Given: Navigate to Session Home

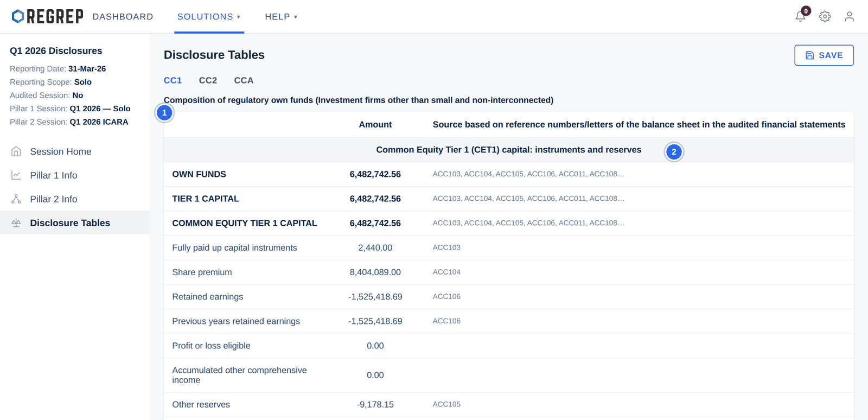Looking at the screenshot, I should (75, 151).
